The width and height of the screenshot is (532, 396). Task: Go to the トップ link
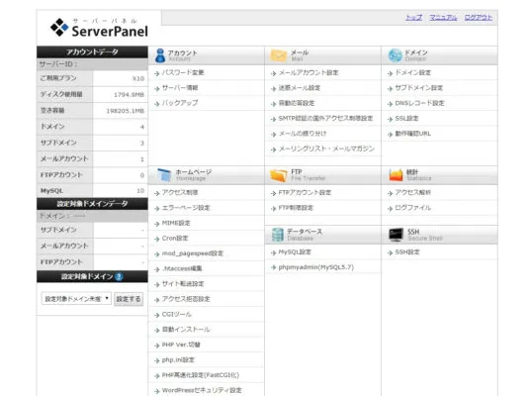point(413,17)
